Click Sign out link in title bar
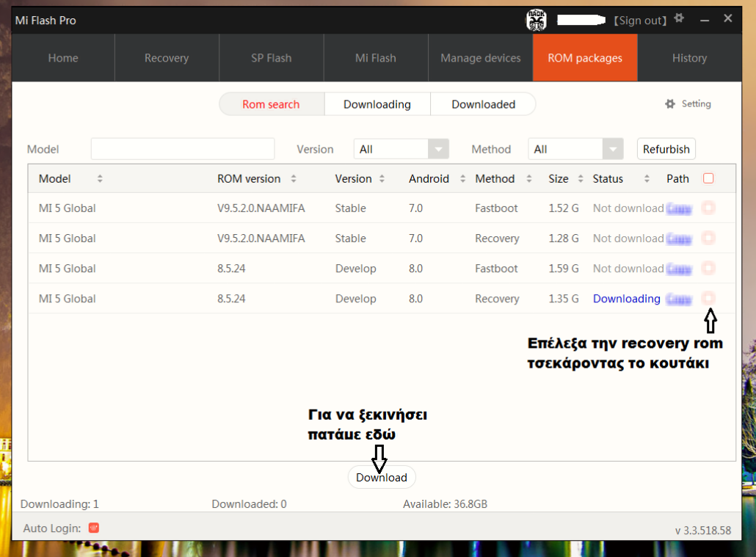Screen dimensions: 756x557 641,21
